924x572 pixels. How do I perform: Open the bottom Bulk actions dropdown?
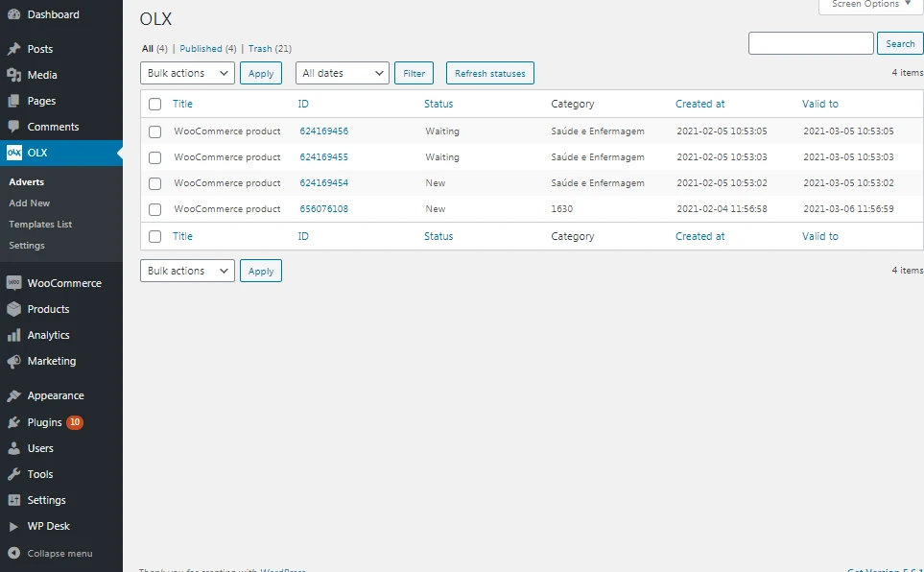(187, 271)
